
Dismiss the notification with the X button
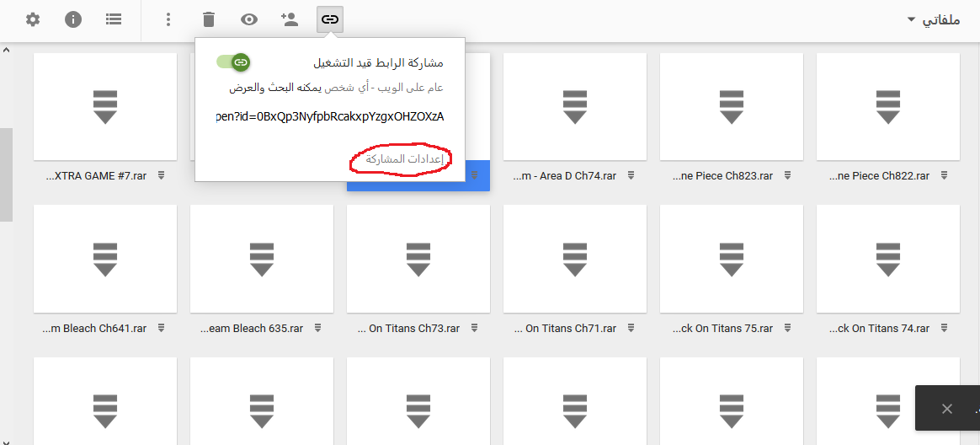pyautogui.click(x=947, y=409)
